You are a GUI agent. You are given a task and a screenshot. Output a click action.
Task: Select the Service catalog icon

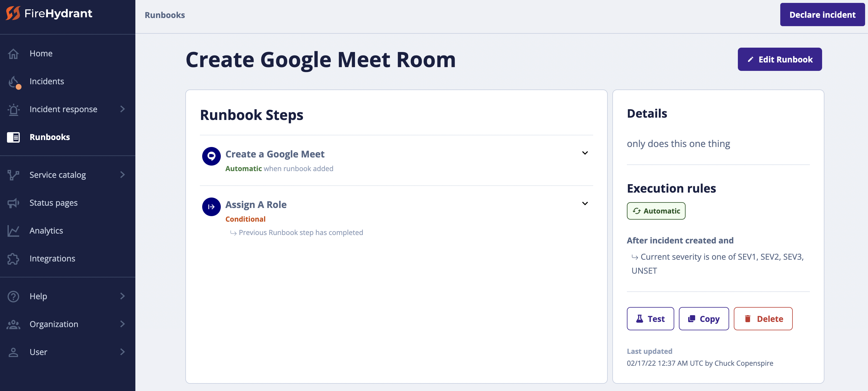pyautogui.click(x=13, y=175)
